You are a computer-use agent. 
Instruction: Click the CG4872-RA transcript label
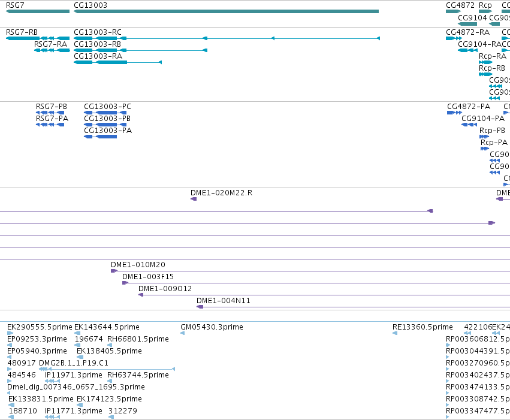click(467, 32)
